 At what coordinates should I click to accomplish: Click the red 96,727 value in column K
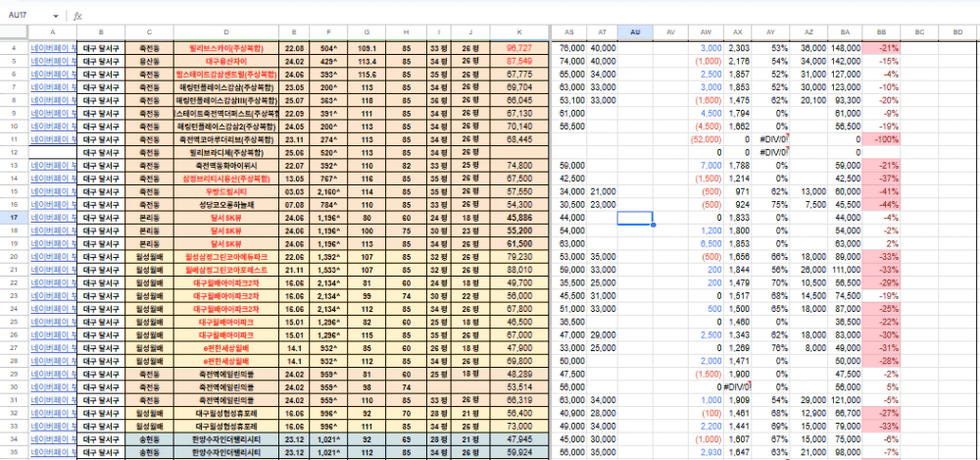click(x=518, y=47)
